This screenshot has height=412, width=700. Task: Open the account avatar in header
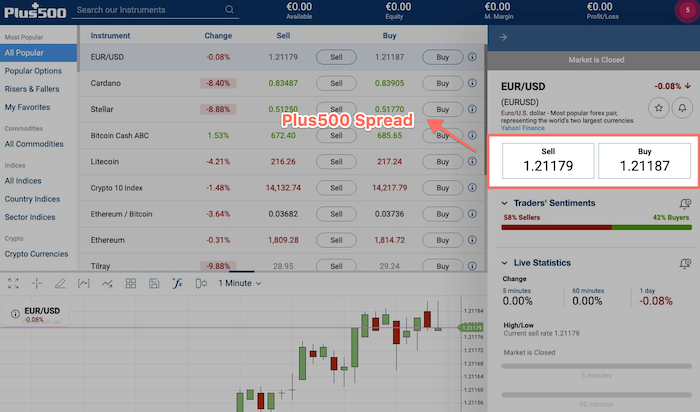point(687,10)
